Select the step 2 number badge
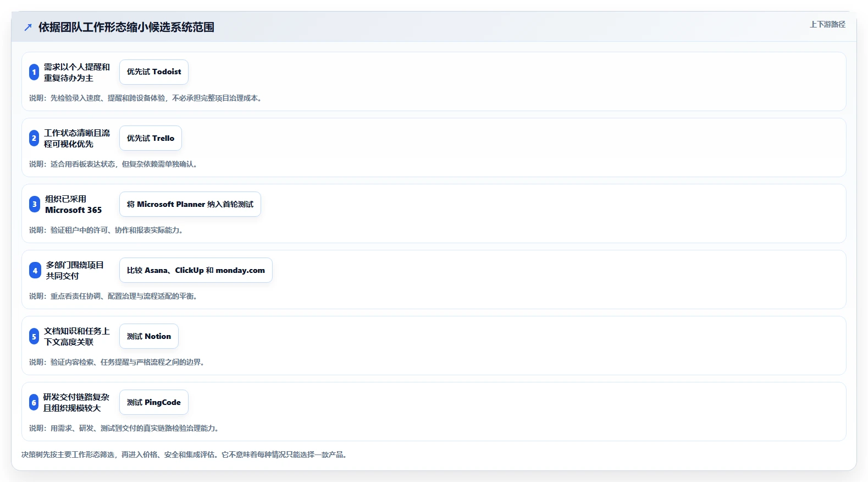 34,138
